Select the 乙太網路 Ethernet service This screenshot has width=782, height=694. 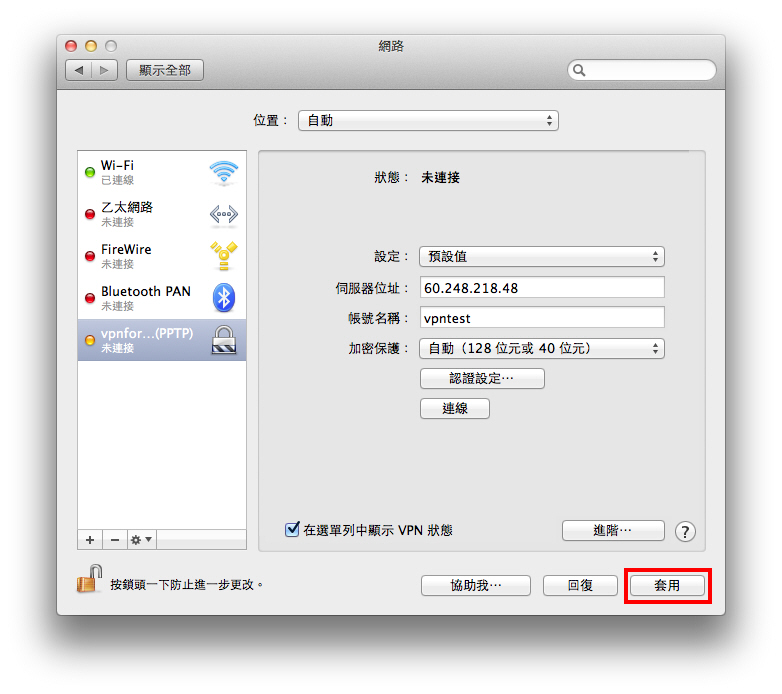coord(162,214)
